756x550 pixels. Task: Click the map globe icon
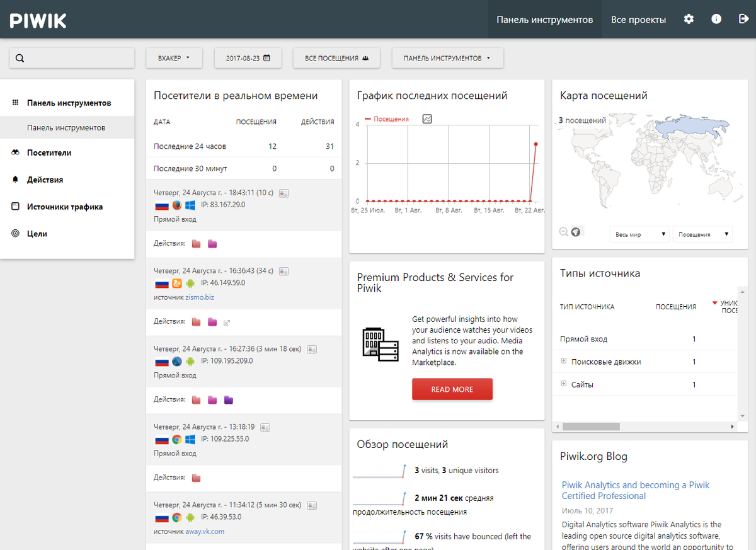tap(575, 232)
